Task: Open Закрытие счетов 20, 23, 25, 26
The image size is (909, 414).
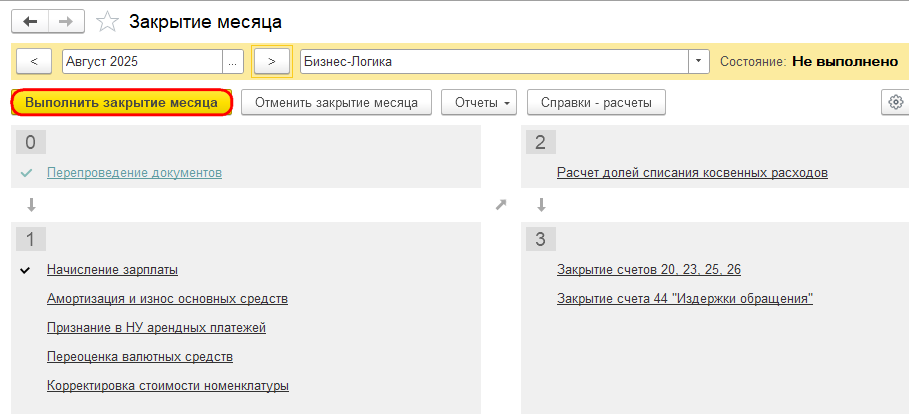Action: (649, 270)
